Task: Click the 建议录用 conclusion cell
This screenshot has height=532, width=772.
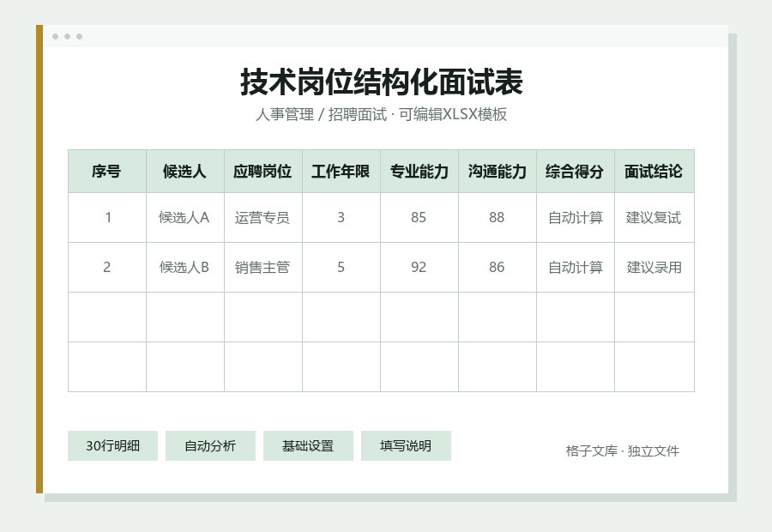Action: [654, 267]
